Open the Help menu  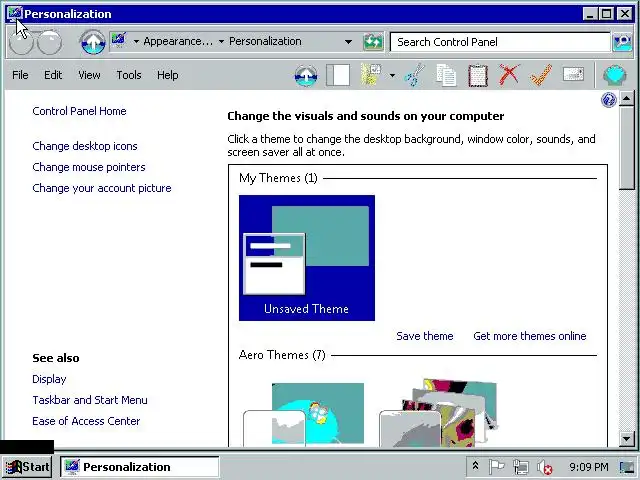pyautogui.click(x=167, y=75)
